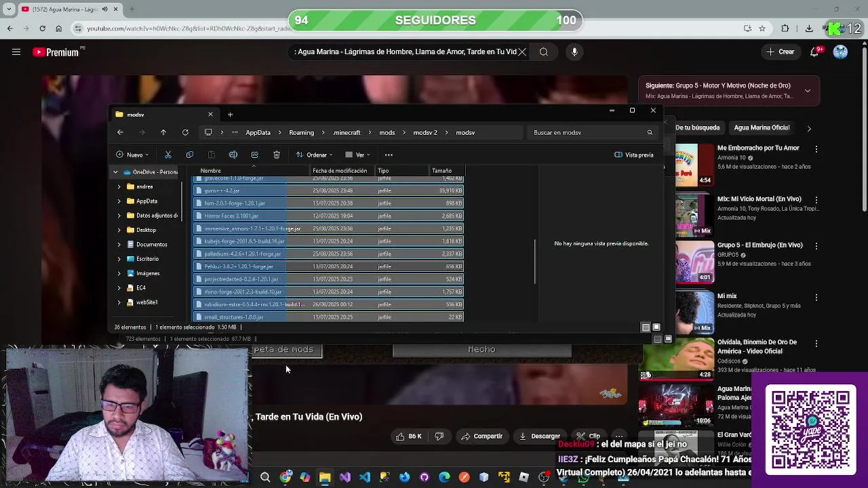Open Windows search from the taskbar

click(265, 477)
